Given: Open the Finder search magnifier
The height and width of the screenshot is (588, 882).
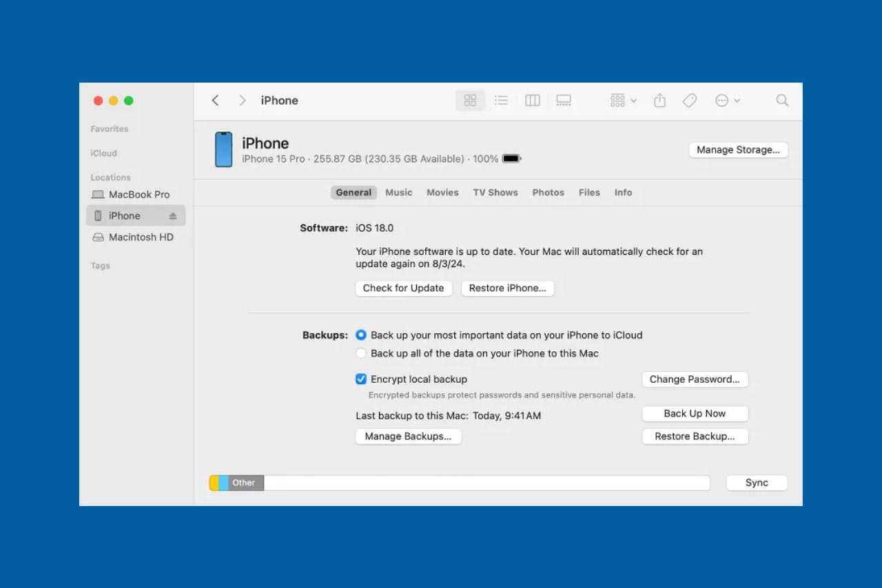Looking at the screenshot, I should (781, 101).
